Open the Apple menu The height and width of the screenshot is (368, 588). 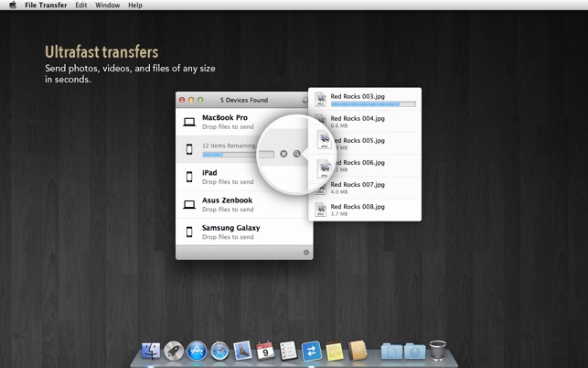(x=13, y=5)
